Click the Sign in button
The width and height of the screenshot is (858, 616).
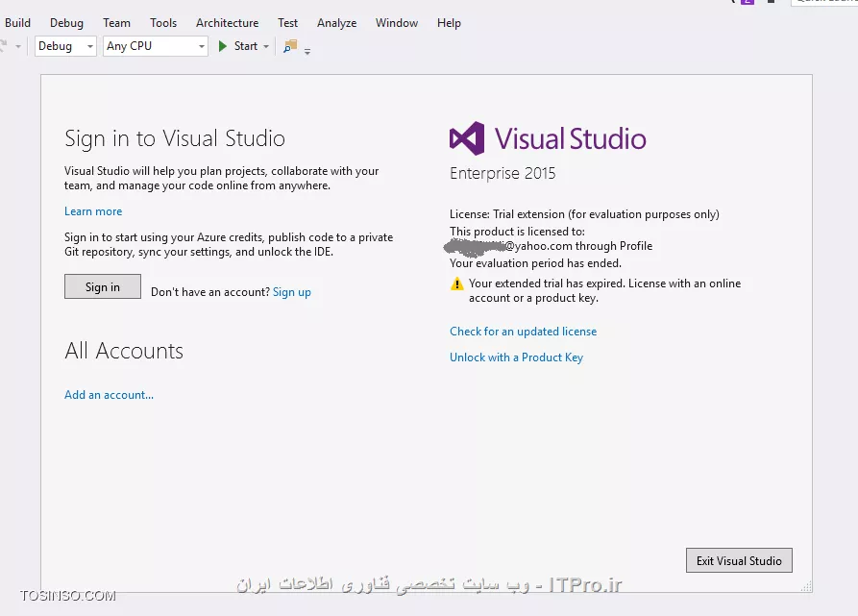[x=102, y=286]
